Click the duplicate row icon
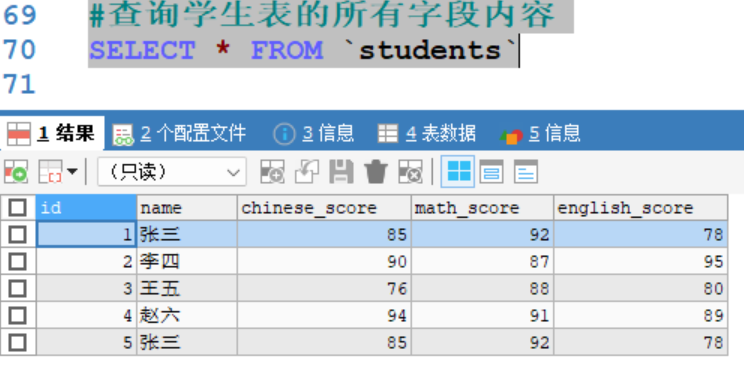This screenshot has height=369, width=744. 307,171
